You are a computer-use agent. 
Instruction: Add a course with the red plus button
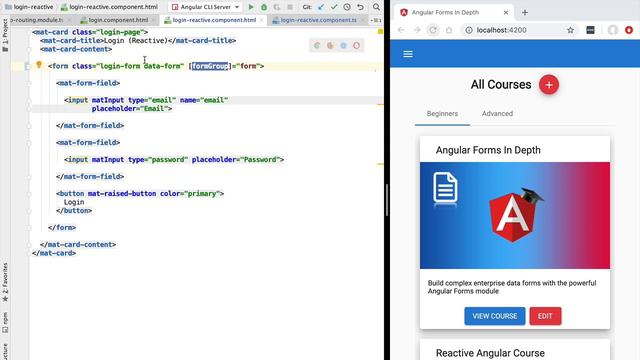point(549,85)
